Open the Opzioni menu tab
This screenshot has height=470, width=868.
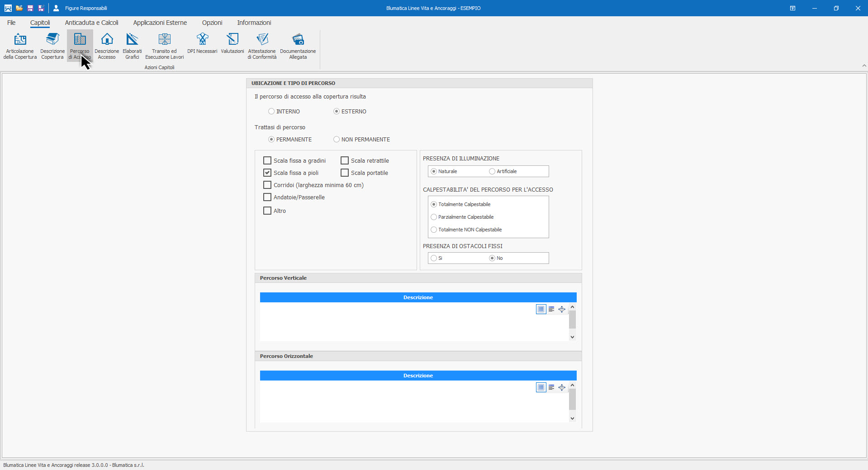tap(212, 23)
